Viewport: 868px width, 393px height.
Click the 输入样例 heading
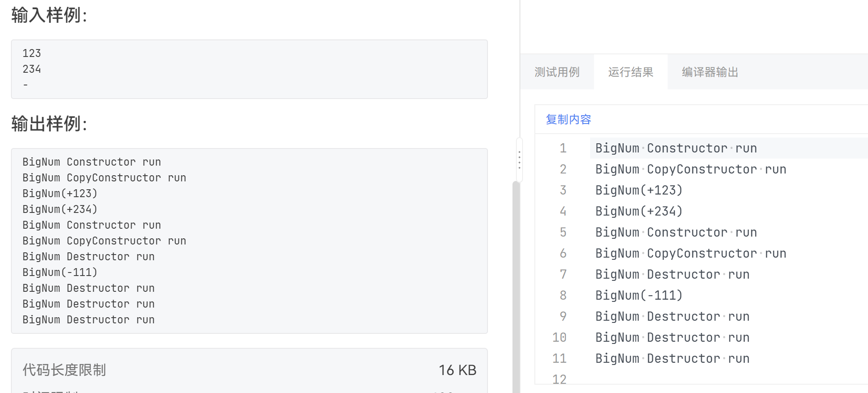coord(49,15)
